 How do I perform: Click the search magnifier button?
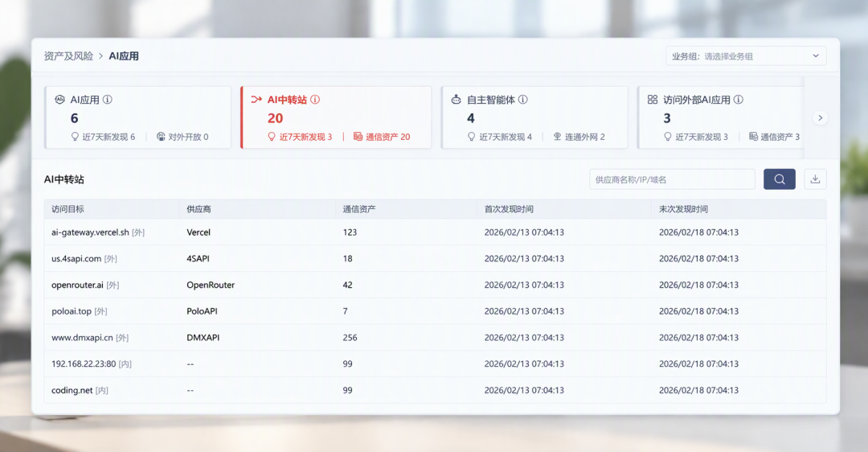[x=780, y=179]
